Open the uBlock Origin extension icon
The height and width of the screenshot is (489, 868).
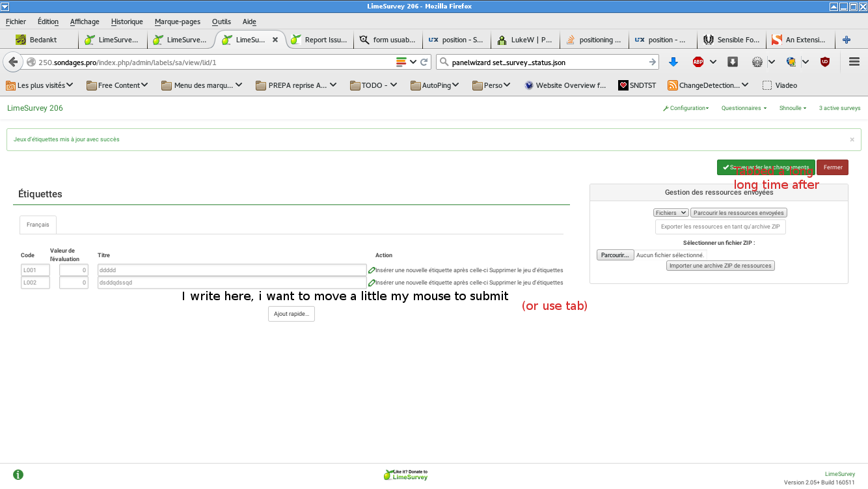coord(825,62)
